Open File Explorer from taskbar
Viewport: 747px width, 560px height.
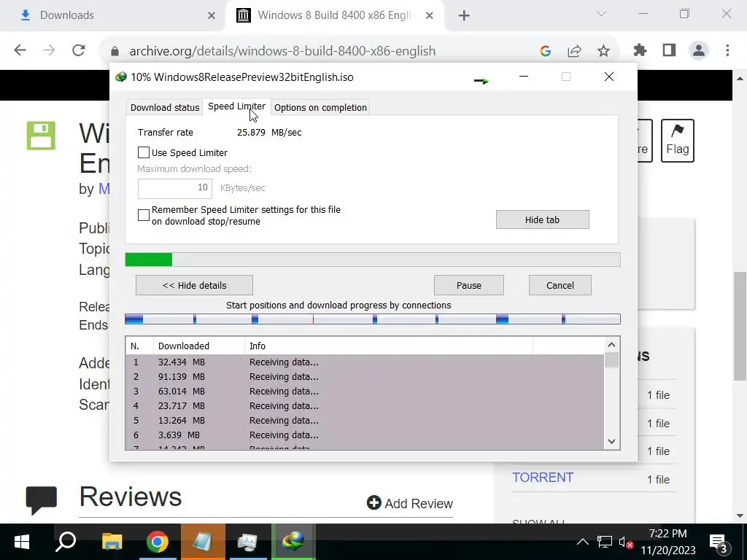coord(112,542)
